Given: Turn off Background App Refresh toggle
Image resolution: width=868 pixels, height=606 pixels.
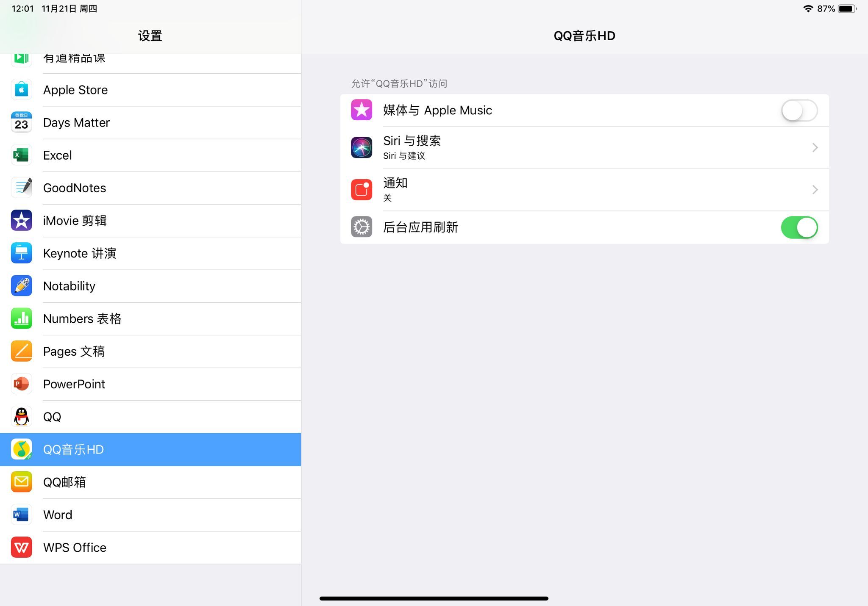Looking at the screenshot, I should click(799, 227).
